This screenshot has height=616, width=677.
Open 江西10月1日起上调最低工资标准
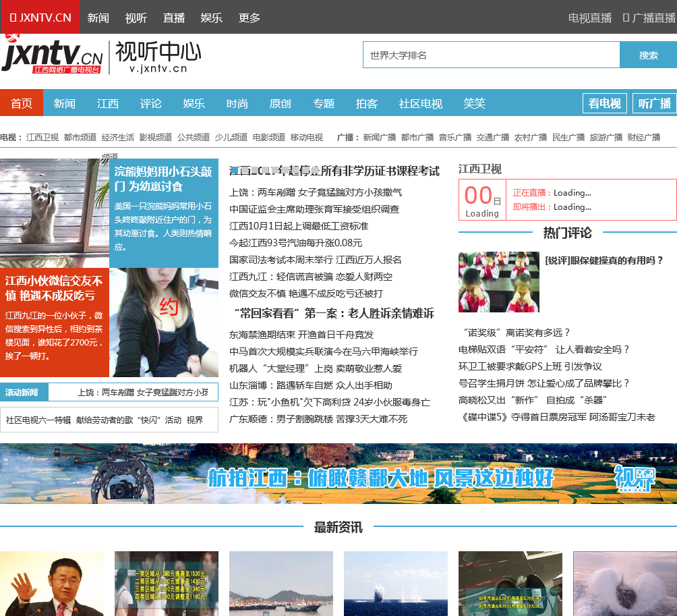[x=299, y=226]
